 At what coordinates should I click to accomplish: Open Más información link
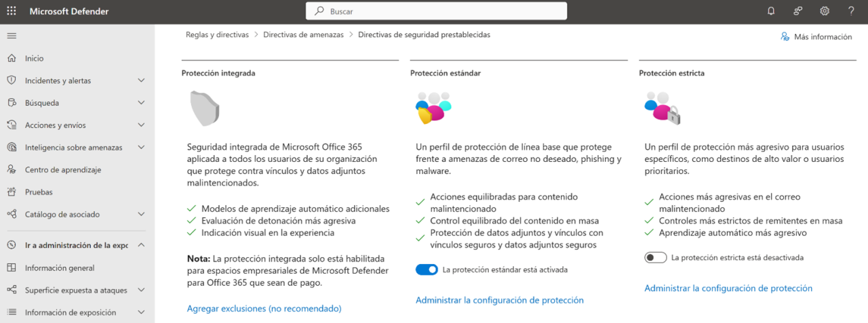[x=816, y=37]
